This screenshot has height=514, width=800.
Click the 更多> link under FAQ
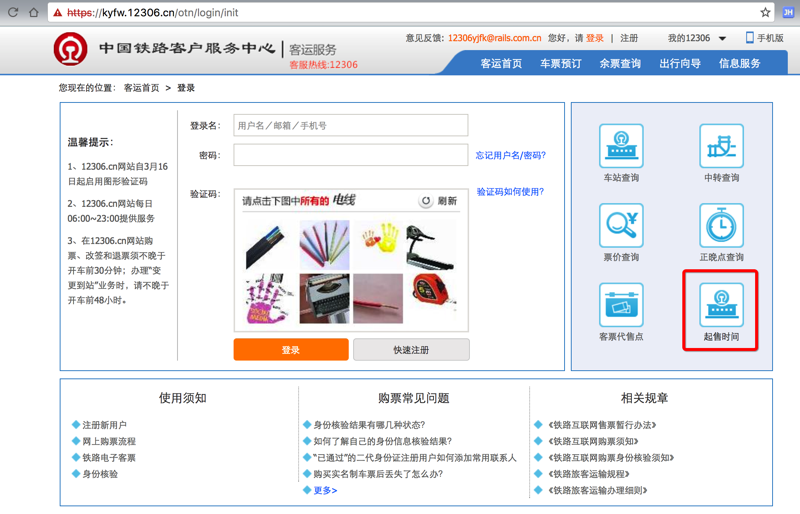[x=325, y=490]
